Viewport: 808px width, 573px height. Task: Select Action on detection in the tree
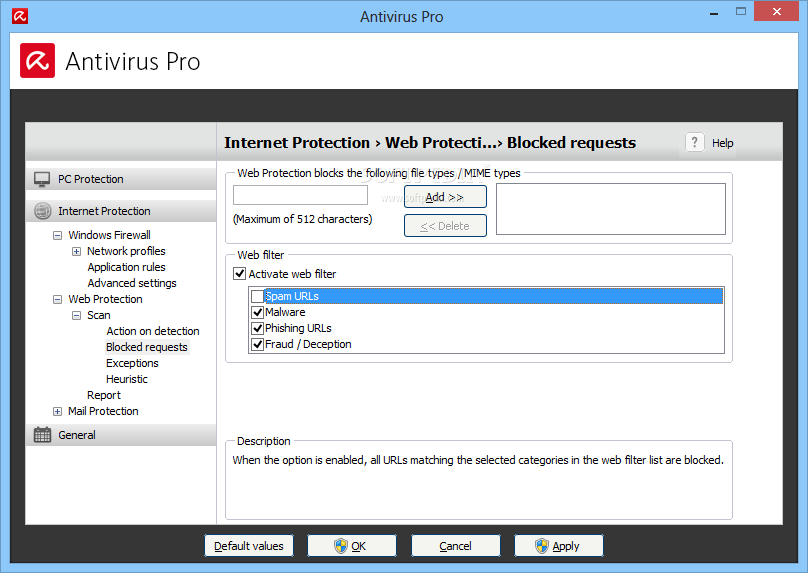tap(153, 331)
